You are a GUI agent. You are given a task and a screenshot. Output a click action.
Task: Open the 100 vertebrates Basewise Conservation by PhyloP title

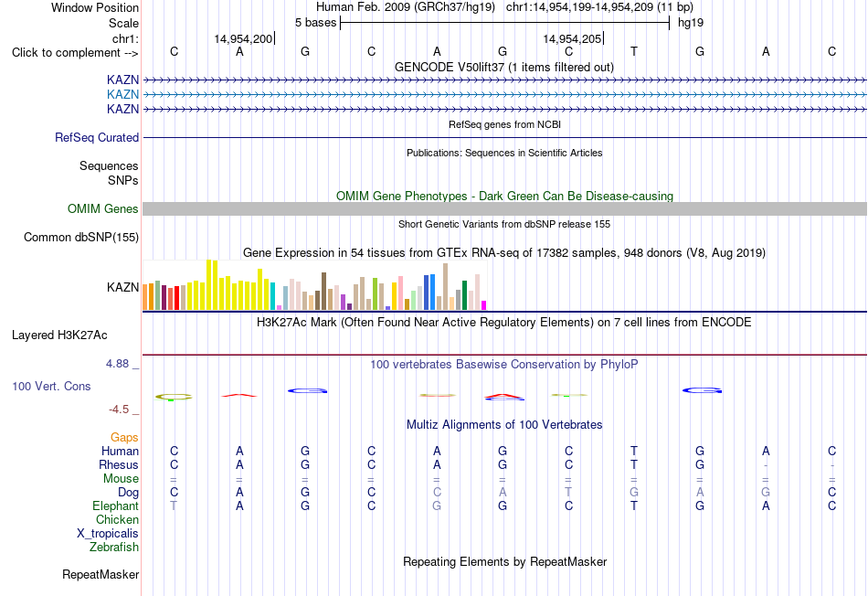(504, 365)
